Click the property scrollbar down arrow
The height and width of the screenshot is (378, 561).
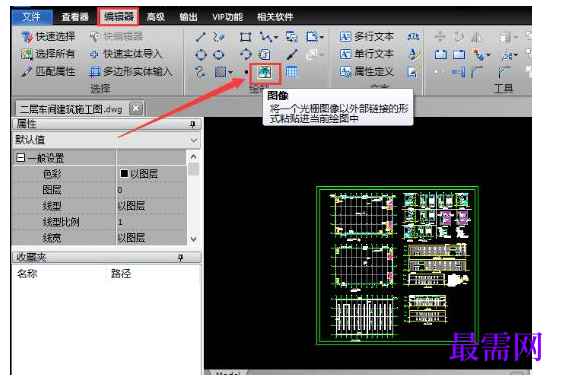[194, 239]
